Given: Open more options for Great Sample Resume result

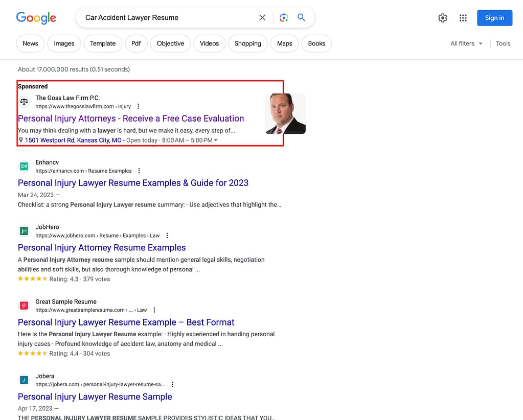Looking at the screenshot, I should click(154, 310).
